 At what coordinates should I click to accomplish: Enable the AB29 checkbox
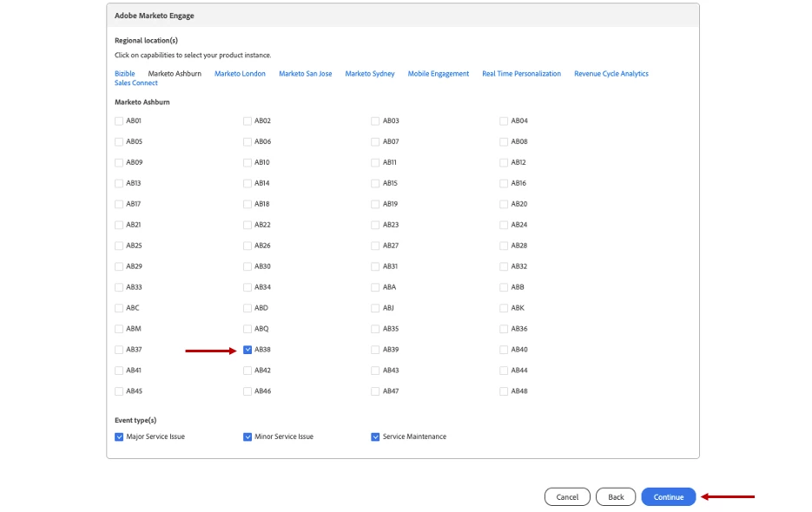pos(119,266)
